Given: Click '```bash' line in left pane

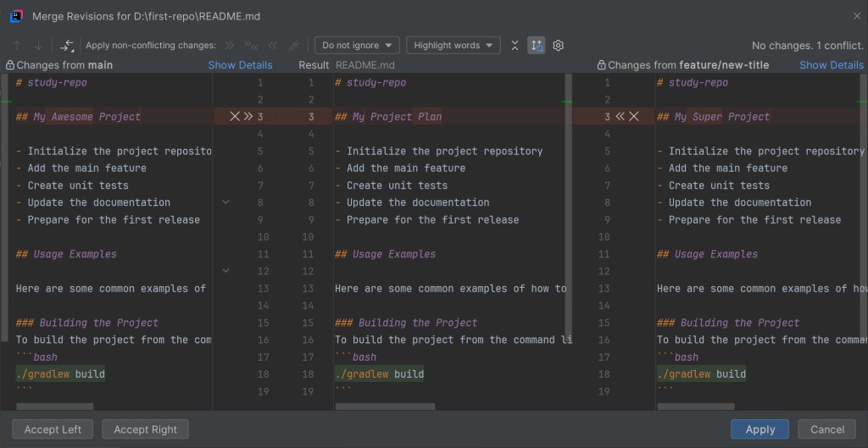Looking at the screenshot, I should (x=36, y=357).
